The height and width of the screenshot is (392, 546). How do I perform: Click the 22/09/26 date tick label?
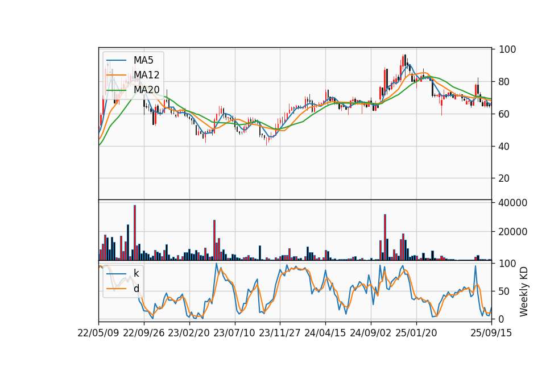(144, 333)
